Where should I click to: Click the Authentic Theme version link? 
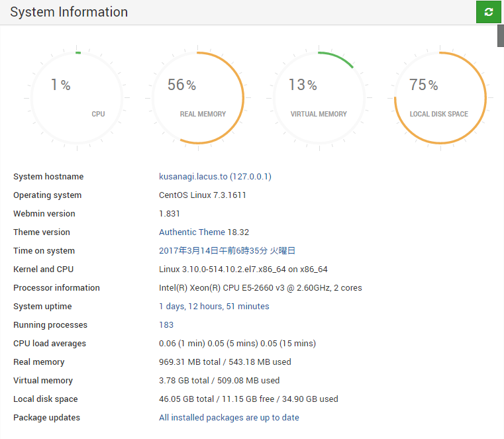point(203,232)
